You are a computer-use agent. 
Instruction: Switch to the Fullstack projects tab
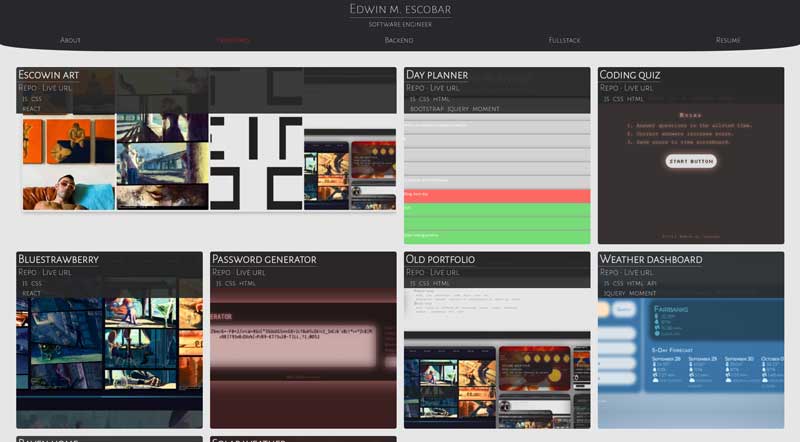click(564, 40)
